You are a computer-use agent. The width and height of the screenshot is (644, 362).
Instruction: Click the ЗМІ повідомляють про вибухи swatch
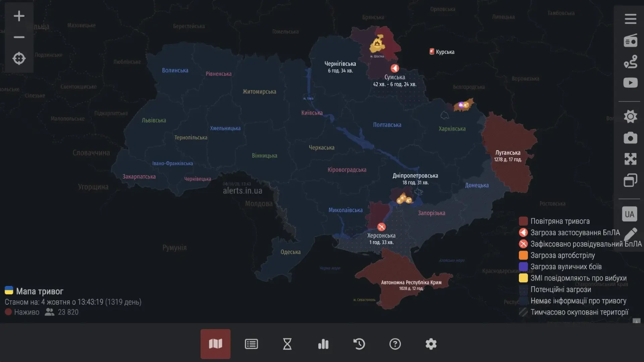(x=523, y=278)
